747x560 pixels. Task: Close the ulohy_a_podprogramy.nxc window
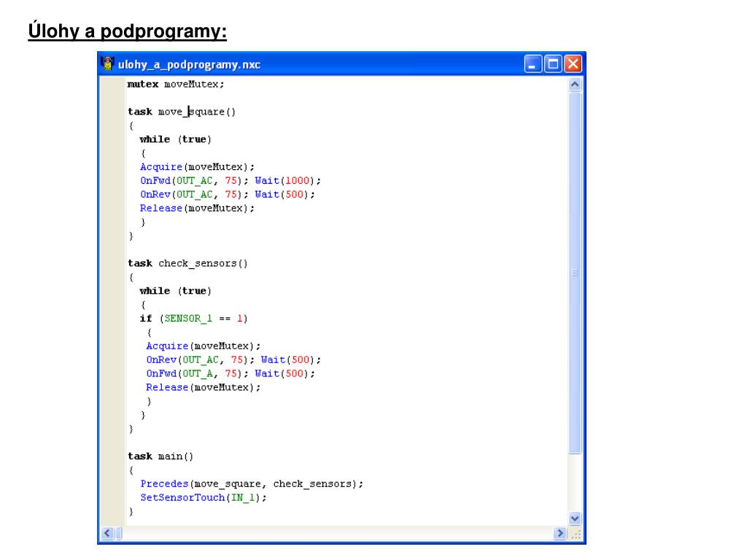pos(573,64)
